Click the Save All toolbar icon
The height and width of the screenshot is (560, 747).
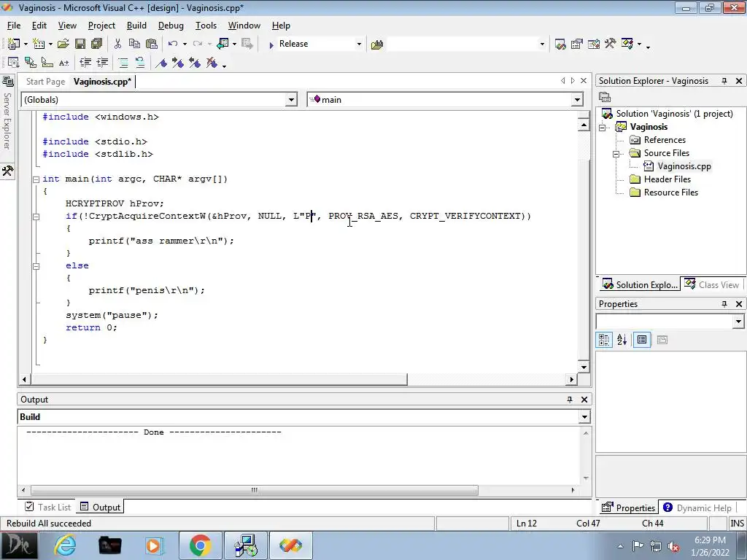coord(97,44)
